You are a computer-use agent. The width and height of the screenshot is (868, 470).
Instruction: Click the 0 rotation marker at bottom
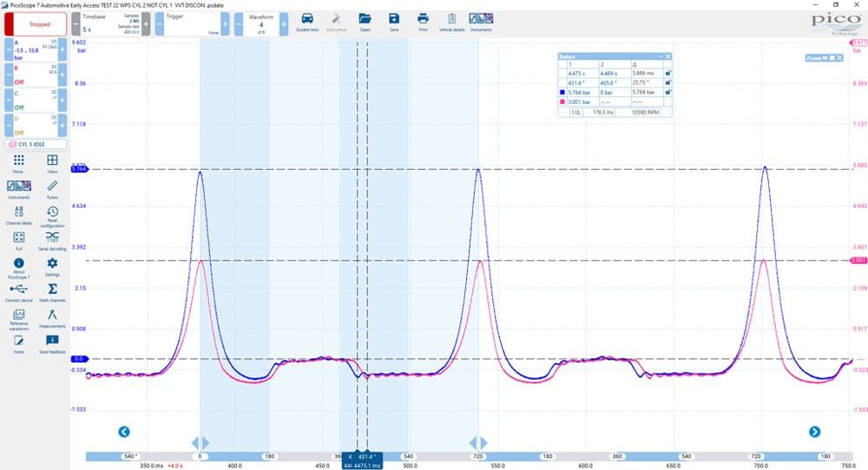pos(200,457)
